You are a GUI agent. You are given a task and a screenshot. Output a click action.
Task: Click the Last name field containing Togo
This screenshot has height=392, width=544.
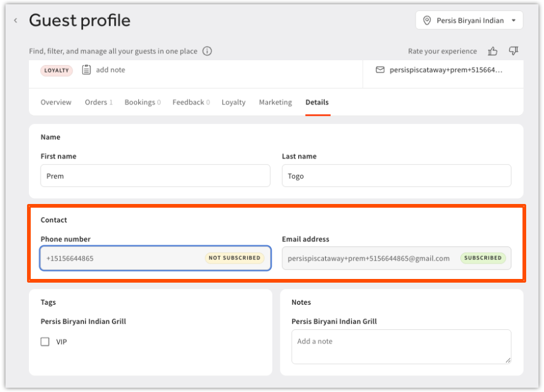396,176
